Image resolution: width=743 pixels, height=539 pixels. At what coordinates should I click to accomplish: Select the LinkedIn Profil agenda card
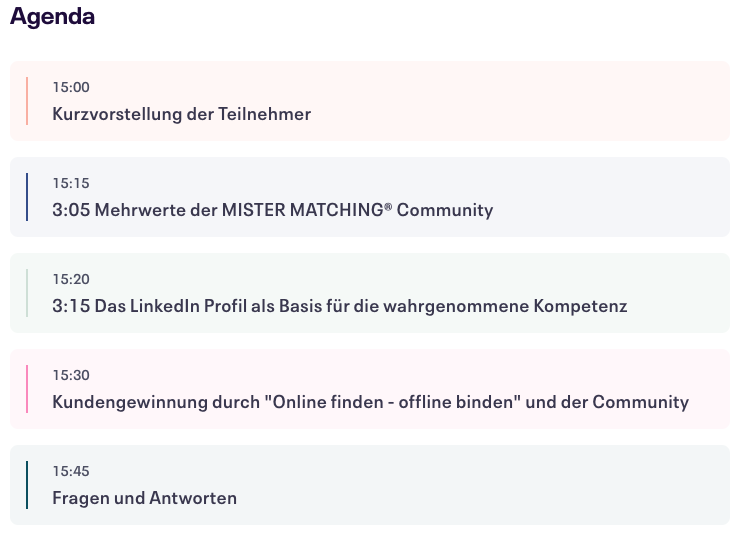pyautogui.click(x=370, y=293)
